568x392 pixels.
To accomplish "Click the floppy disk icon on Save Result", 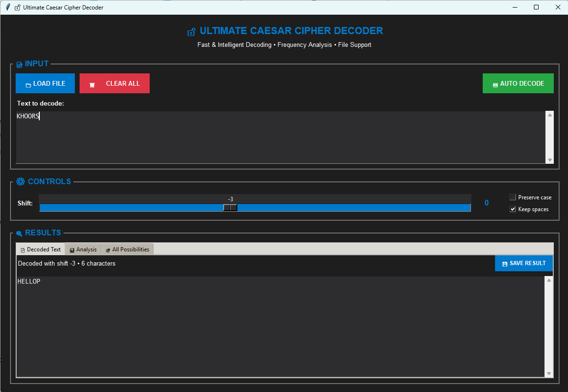I will pyautogui.click(x=505, y=264).
